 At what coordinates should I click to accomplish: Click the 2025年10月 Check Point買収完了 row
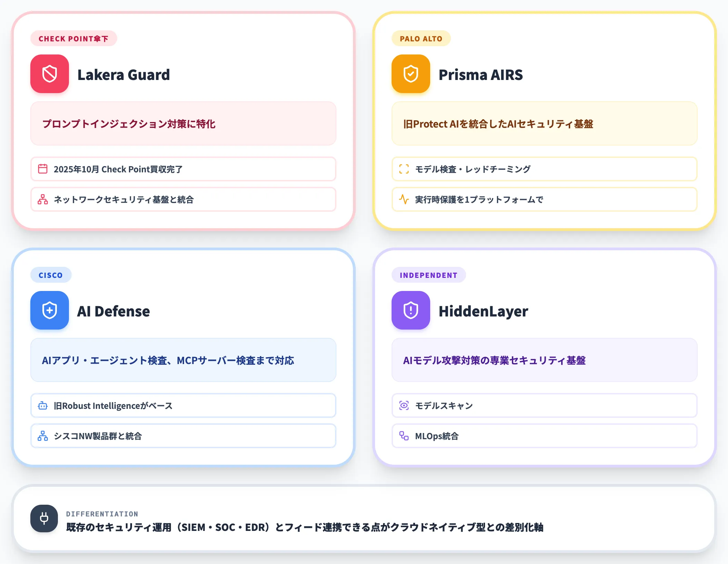pyautogui.click(x=183, y=169)
